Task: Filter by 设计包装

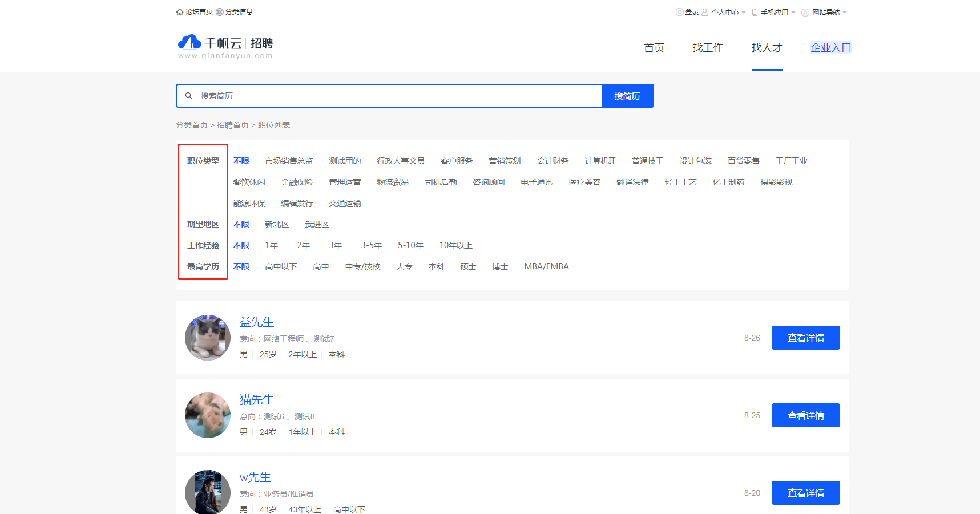Action: point(696,161)
